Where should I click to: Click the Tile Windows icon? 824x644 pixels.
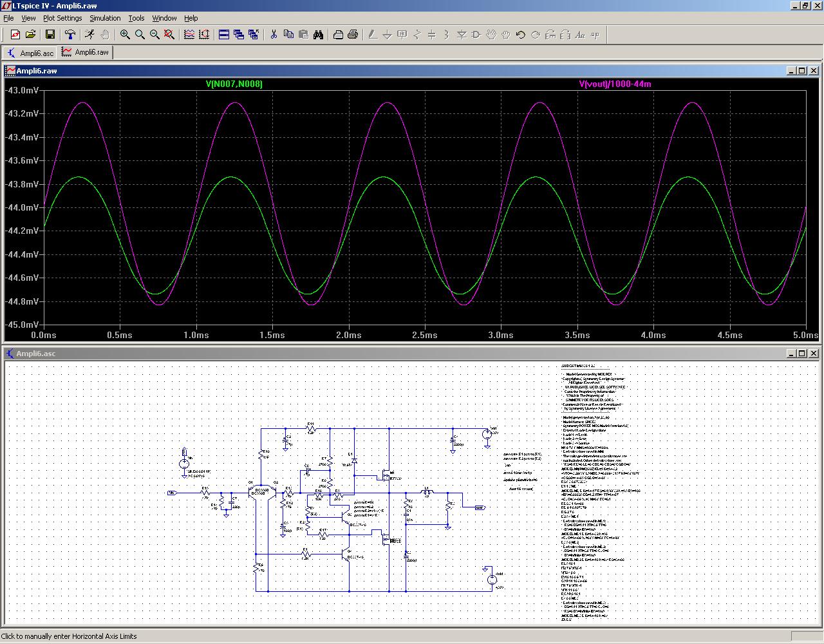[224, 35]
